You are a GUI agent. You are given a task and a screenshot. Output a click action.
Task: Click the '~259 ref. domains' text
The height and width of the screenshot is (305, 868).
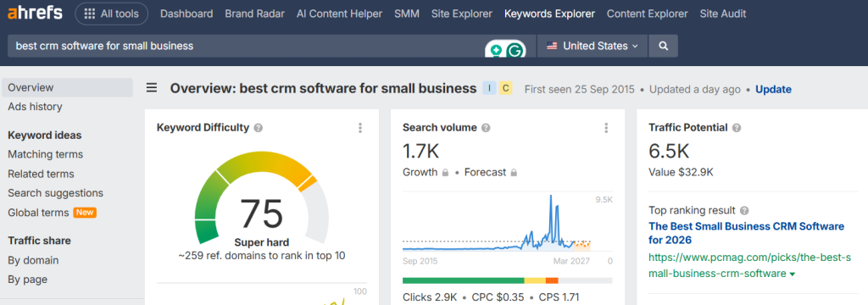pos(262,256)
